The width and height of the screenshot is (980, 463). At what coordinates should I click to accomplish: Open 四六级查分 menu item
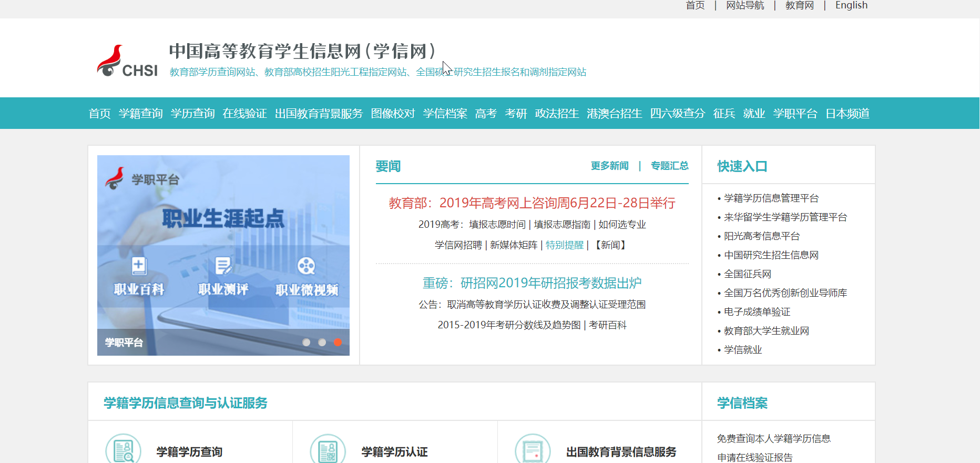click(x=678, y=114)
